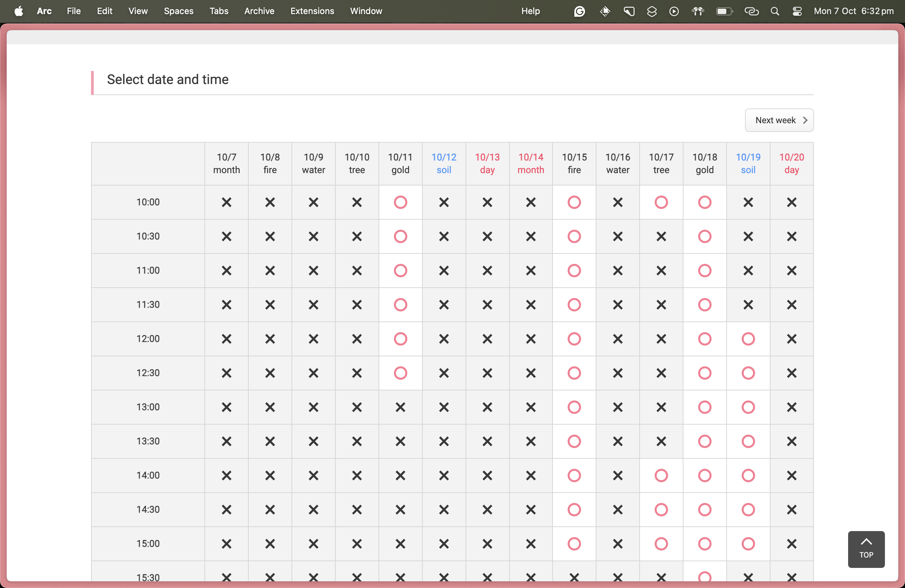
Task: Select 10:00 available circle on 10/17
Action: tap(661, 202)
